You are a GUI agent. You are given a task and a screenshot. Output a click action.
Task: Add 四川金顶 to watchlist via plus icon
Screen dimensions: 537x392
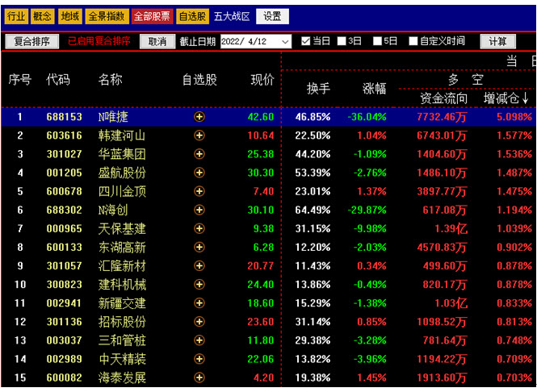(199, 191)
